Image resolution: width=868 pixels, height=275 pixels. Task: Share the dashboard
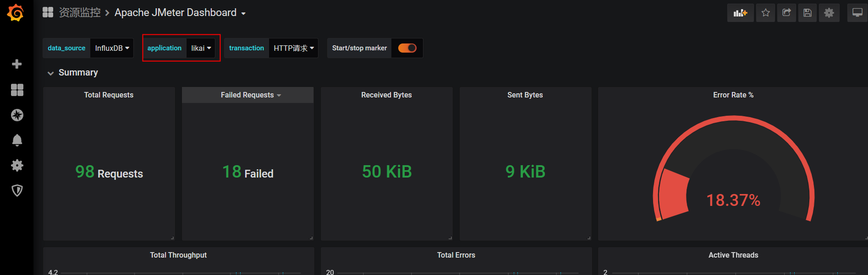pos(786,13)
